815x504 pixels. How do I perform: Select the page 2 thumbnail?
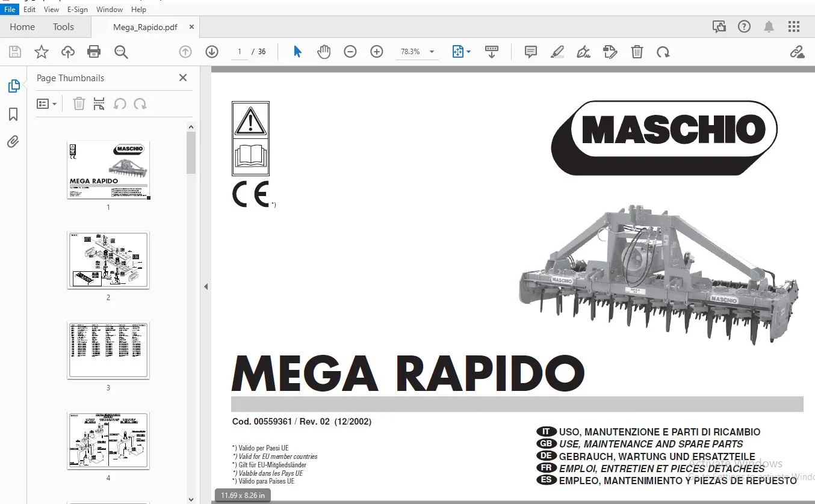coord(108,260)
